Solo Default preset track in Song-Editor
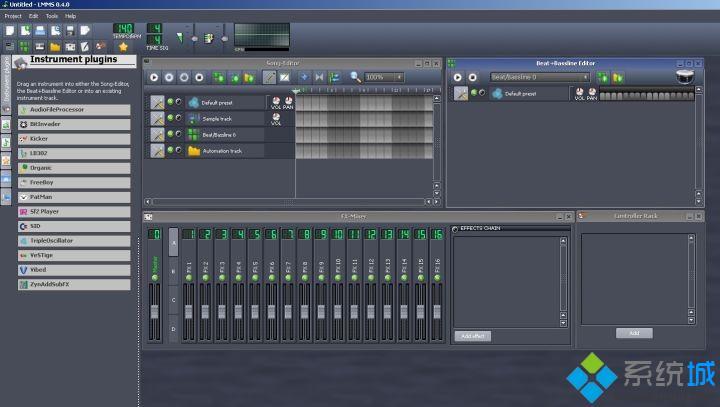Screen dimensions: 720x407 tap(178, 102)
